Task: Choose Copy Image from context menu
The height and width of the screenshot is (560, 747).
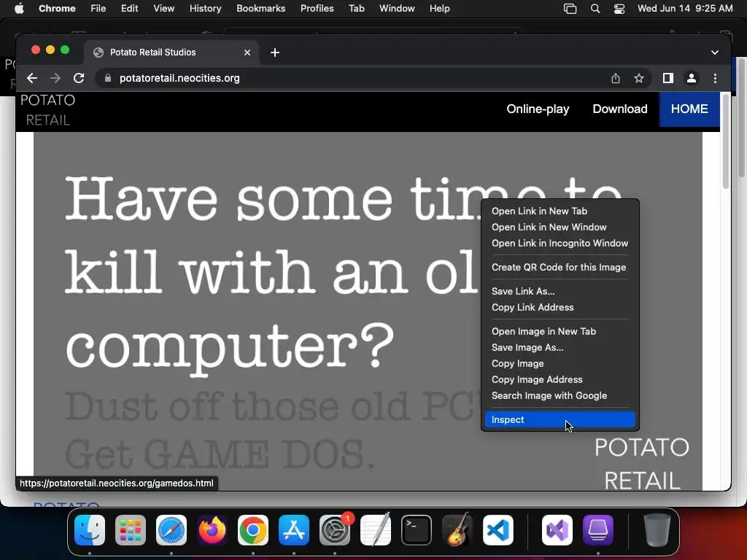Action: click(560, 364)
